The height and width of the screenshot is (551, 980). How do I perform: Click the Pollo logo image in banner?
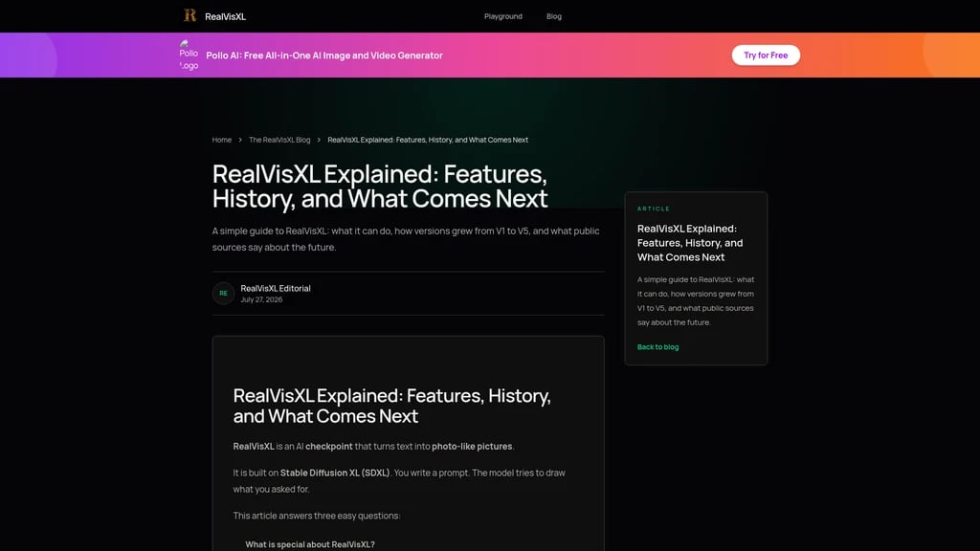[x=189, y=55]
